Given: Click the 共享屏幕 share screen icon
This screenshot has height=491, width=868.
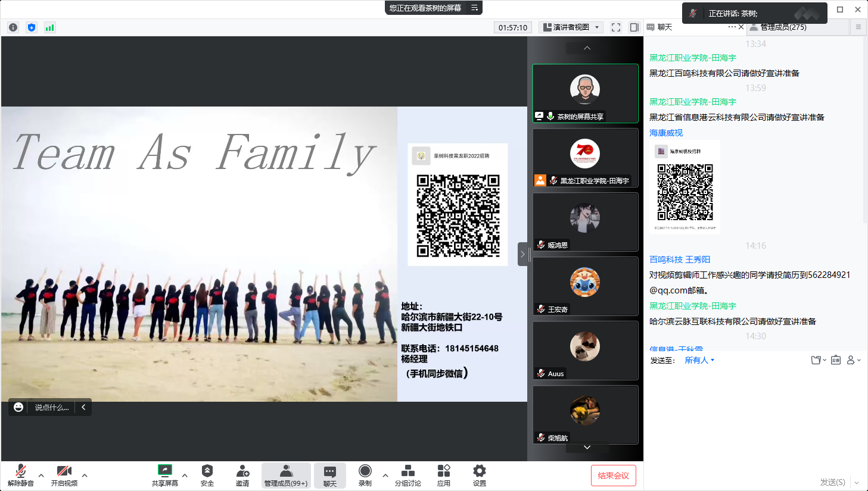Looking at the screenshot, I should pyautogui.click(x=164, y=471).
